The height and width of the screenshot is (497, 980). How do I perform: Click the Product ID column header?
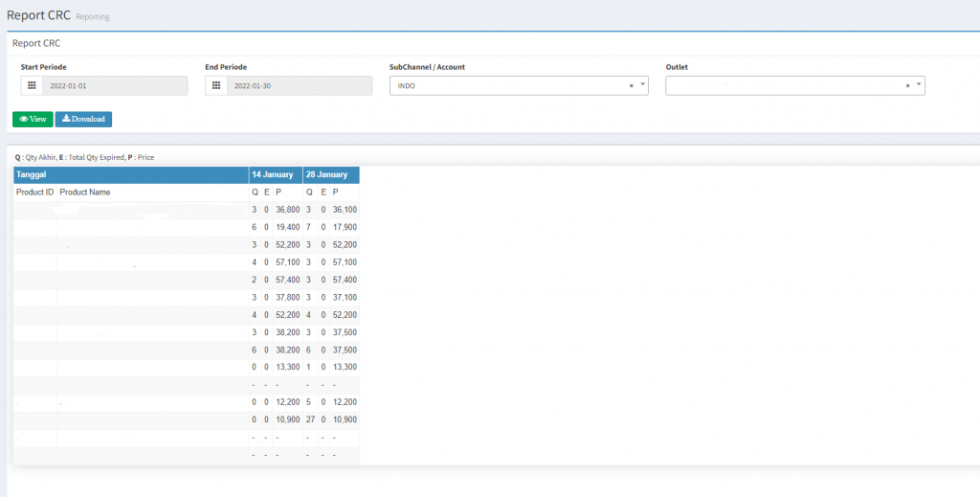34,192
